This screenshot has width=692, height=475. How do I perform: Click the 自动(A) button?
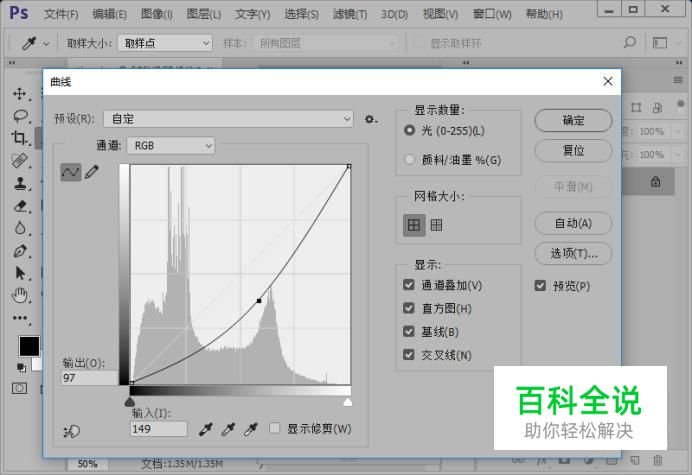573,223
